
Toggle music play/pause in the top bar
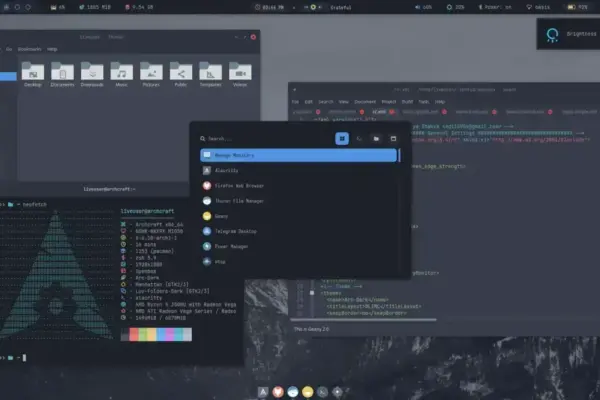(313, 7)
